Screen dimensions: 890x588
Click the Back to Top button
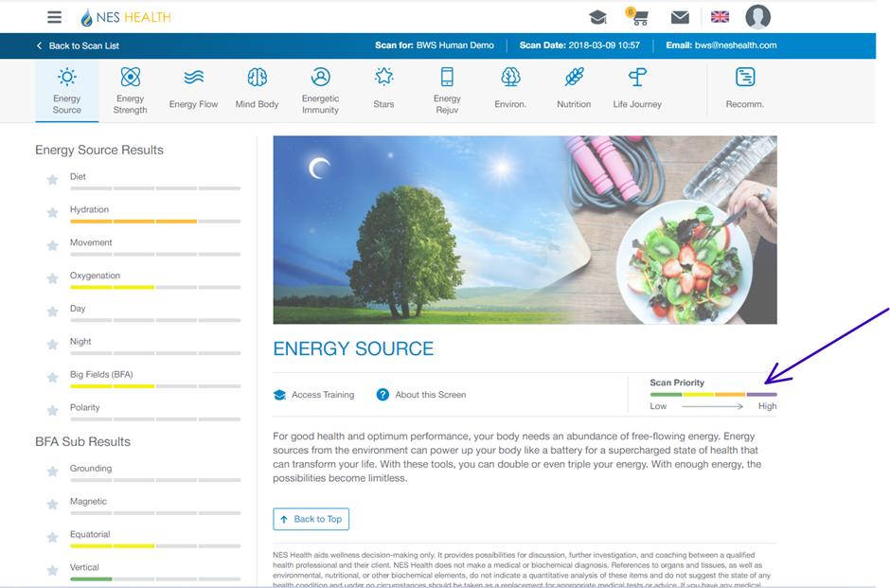click(311, 519)
